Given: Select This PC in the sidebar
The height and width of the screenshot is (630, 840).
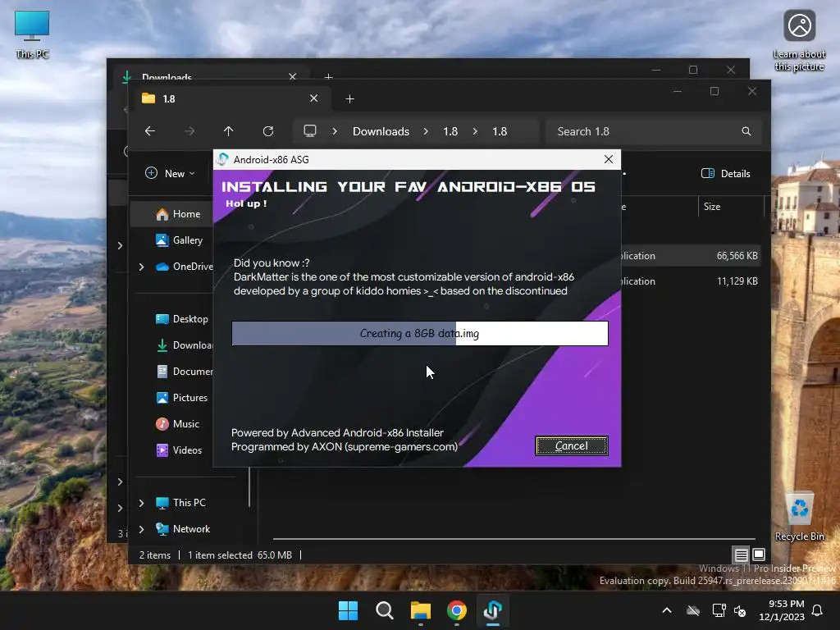Looking at the screenshot, I should pos(181,503).
